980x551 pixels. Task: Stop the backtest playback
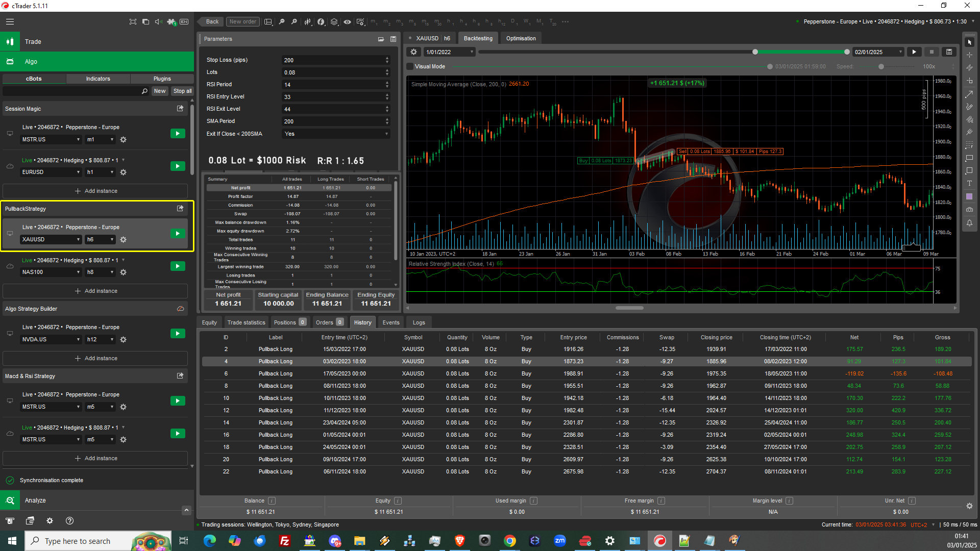click(932, 52)
